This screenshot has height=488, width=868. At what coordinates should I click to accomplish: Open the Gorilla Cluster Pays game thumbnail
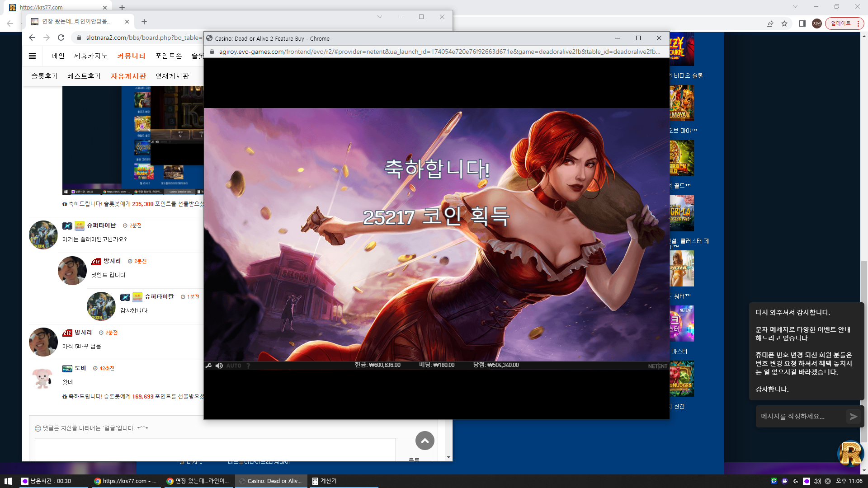(681, 213)
